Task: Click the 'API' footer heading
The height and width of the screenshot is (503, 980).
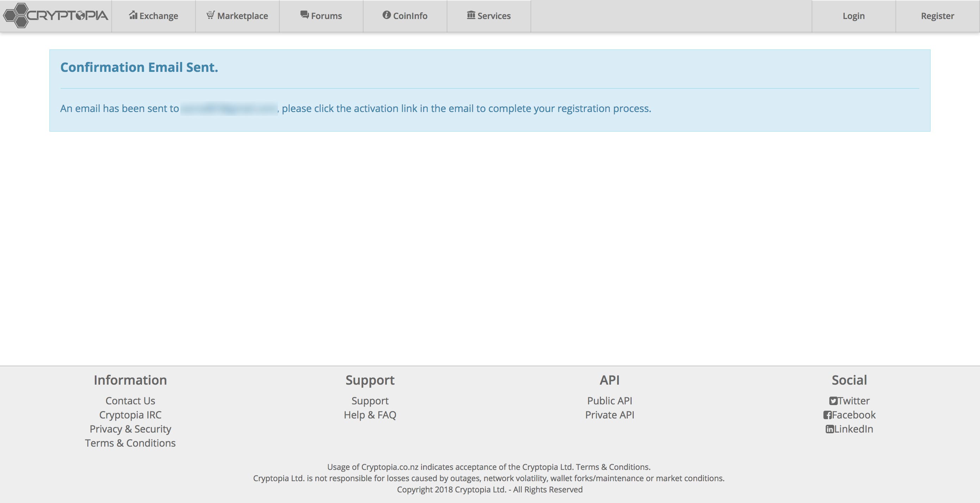Action: coord(609,380)
